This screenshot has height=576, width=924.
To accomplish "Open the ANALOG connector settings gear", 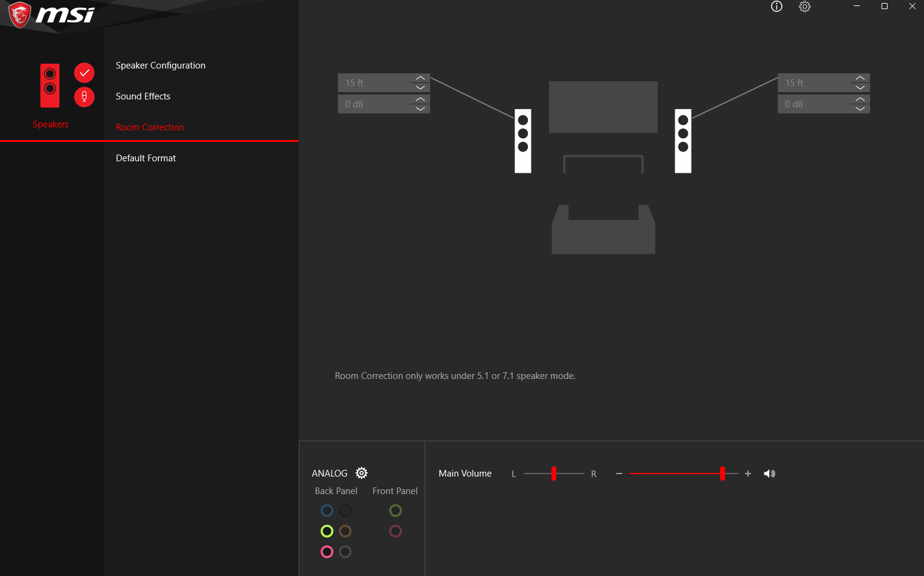I will point(362,473).
